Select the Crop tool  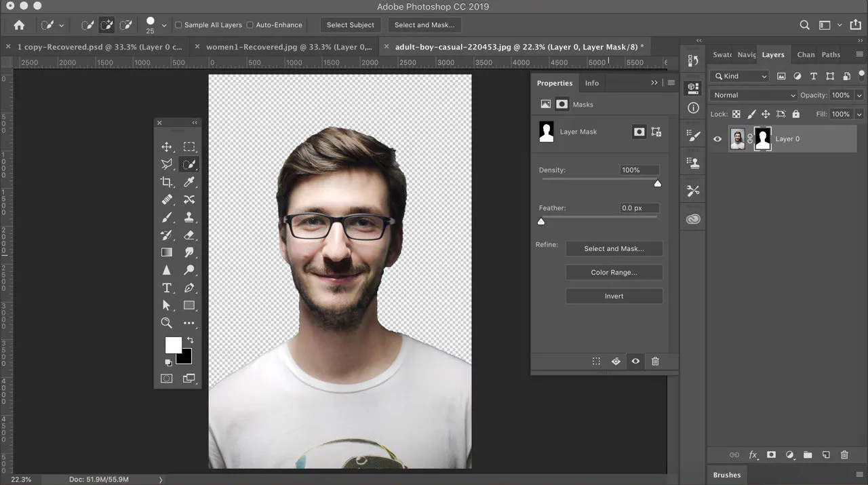(x=166, y=182)
